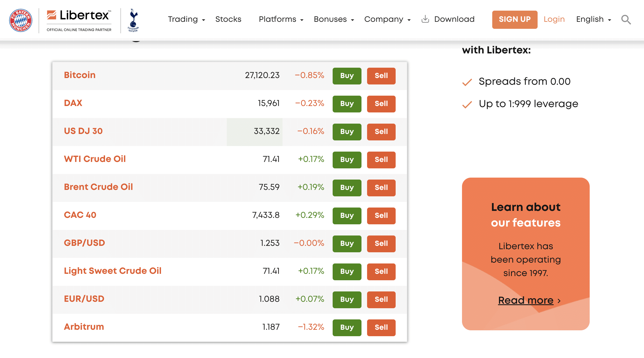Sell WTI Crude Oil
Image resolution: width=644 pixels, height=358 pixels.
381,160
